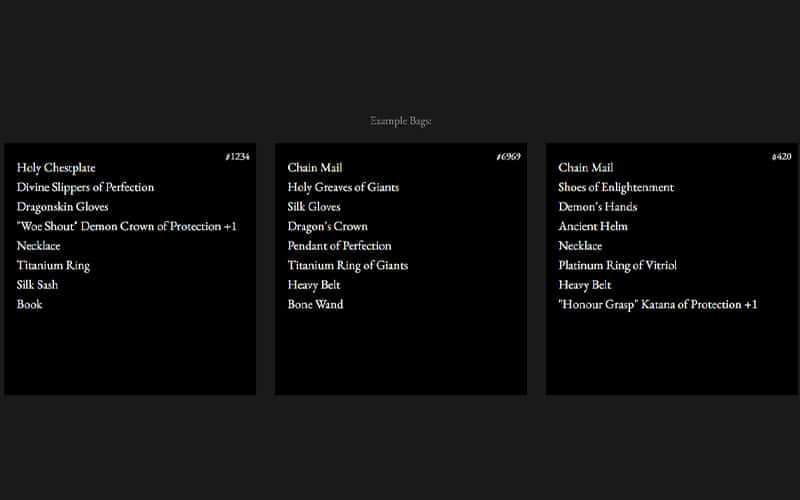Choose the "Dragon's Crown" item
The image size is (800, 500).
click(x=327, y=226)
